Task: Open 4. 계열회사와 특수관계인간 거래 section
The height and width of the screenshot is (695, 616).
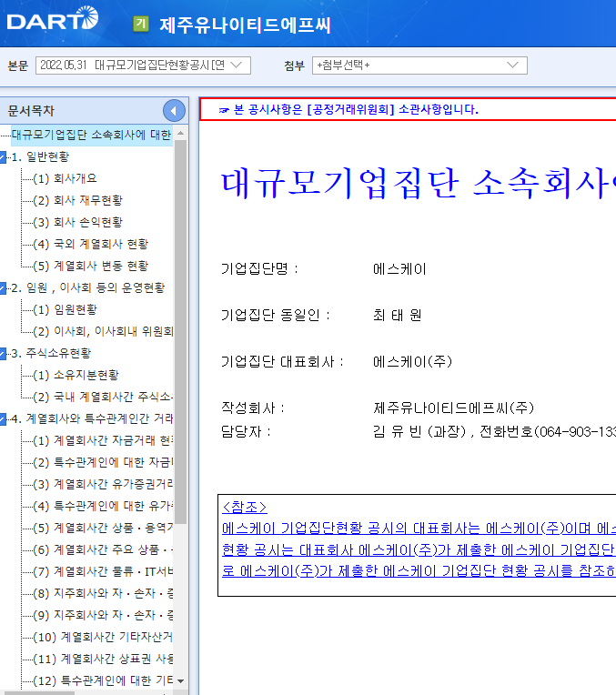Action: pos(92,418)
